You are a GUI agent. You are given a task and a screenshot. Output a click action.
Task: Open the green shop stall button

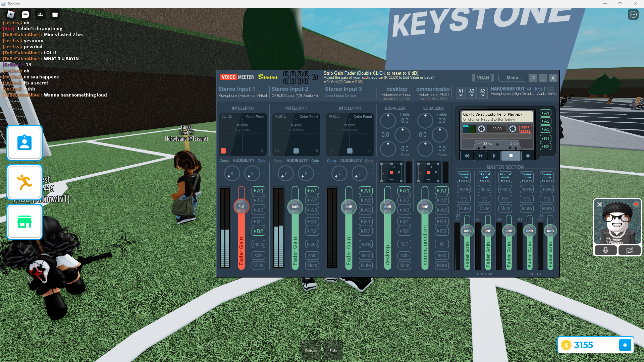click(x=24, y=222)
